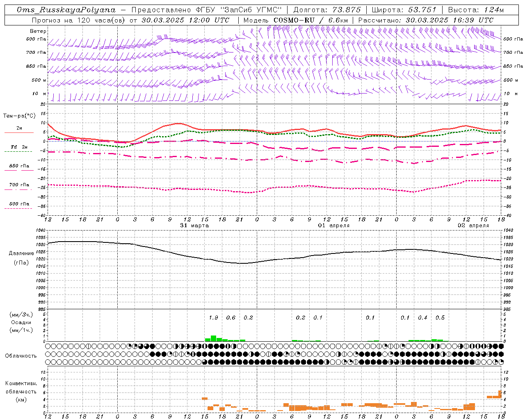
Task: Click the 0.4 precipitation amount
Action: point(422,317)
